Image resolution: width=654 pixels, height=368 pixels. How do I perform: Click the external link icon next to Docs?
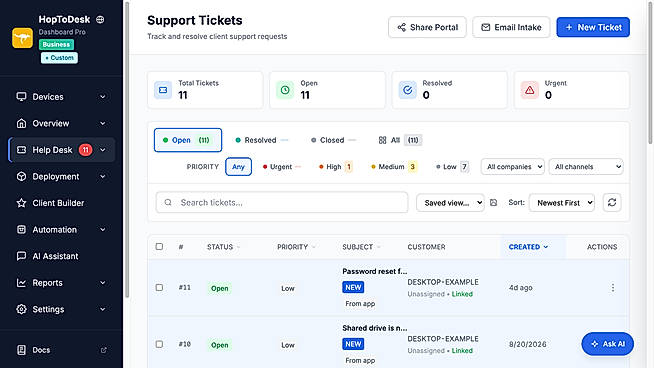click(x=103, y=350)
